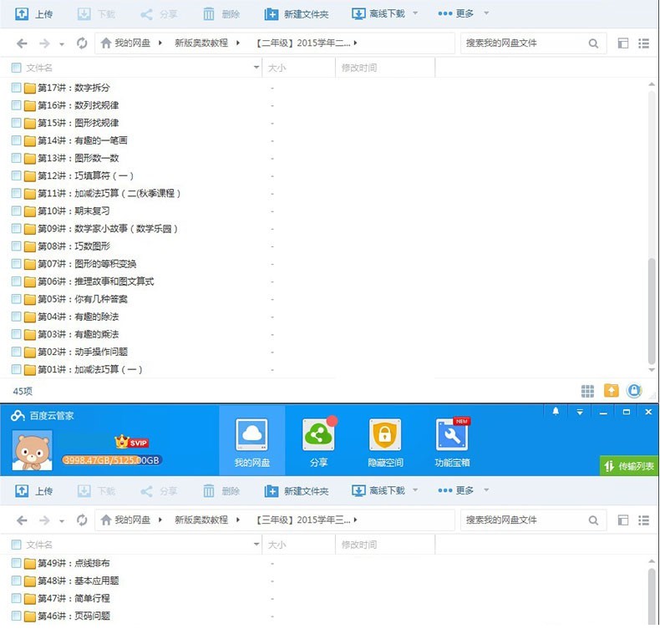Click the blue lock icon in status bar

[634, 391]
